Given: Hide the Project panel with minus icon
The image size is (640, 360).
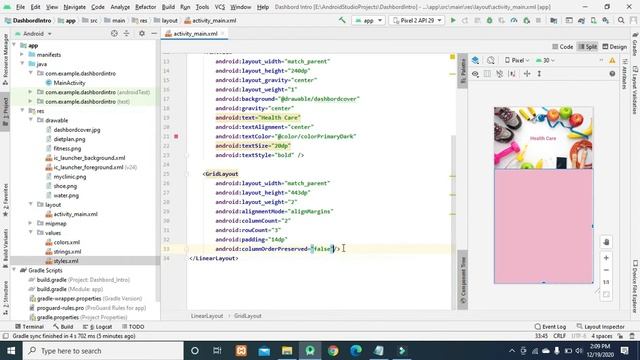Looking at the screenshot, I should pyautogui.click(x=154, y=33).
